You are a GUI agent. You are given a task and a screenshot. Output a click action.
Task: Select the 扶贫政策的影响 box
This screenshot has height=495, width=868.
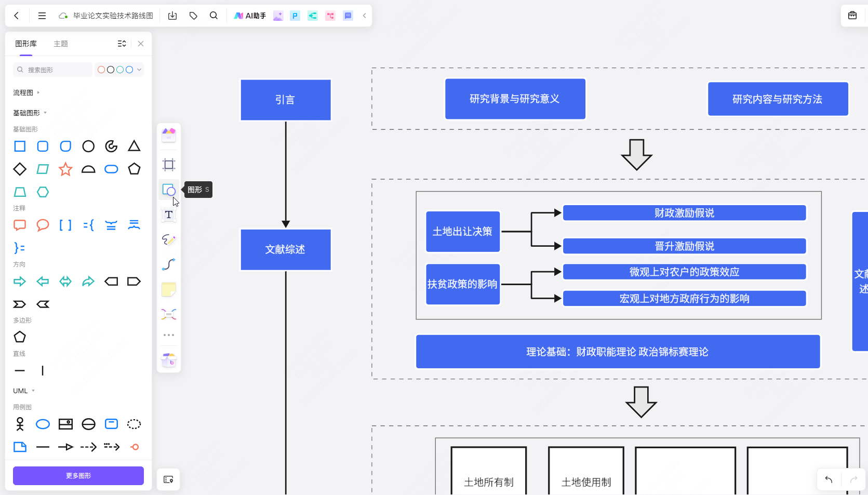click(x=463, y=284)
